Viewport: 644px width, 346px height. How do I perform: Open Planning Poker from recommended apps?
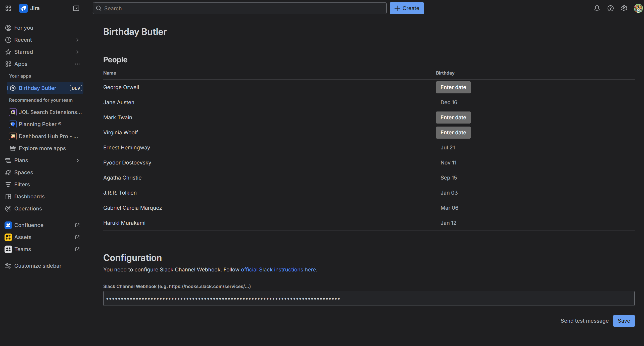pos(13,124)
